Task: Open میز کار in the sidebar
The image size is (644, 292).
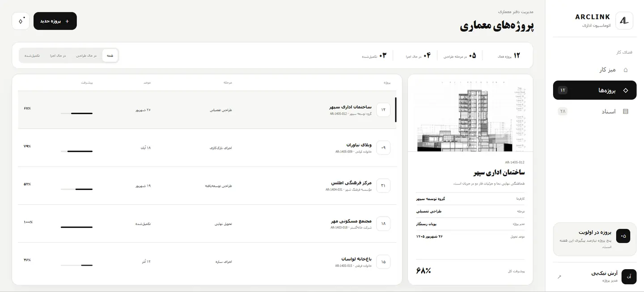Action: point(595,70)
